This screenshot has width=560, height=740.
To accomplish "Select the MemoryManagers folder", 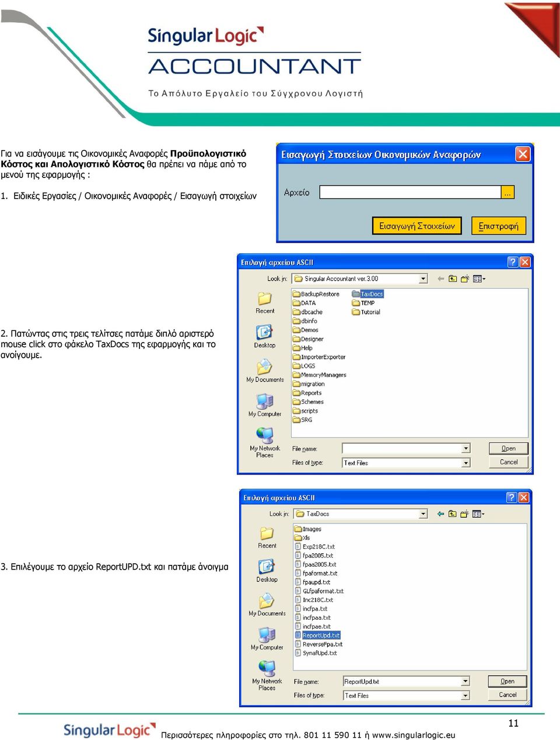I will click(x=320, y=375).
